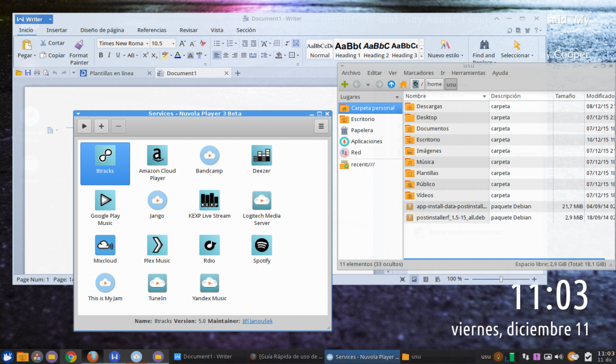Go up one folder in file manager

pyautogui.click(x=391, y=84)
